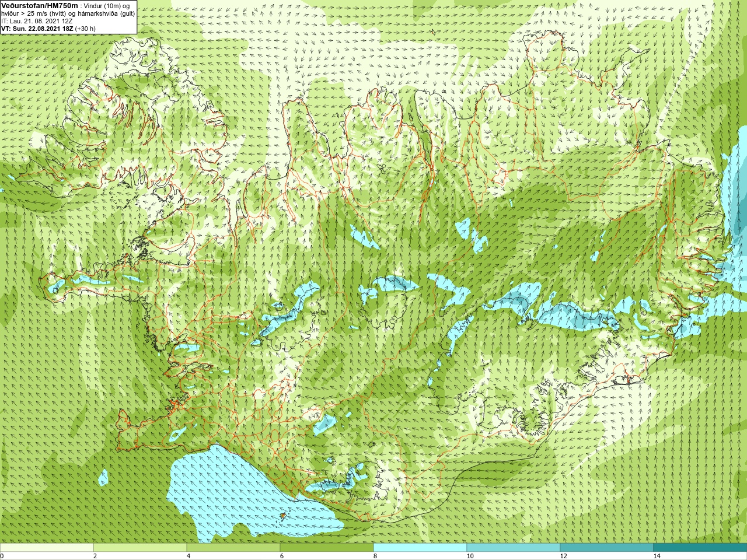747x560 pixels.
Task: Click the legend scale label "4"
Action: click(x=189, y=556)
